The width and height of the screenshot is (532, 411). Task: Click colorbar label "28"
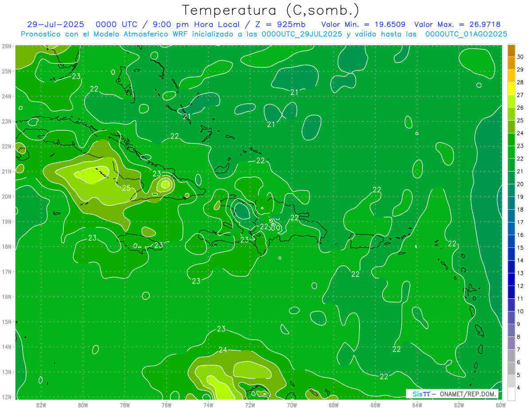[520, 82]
